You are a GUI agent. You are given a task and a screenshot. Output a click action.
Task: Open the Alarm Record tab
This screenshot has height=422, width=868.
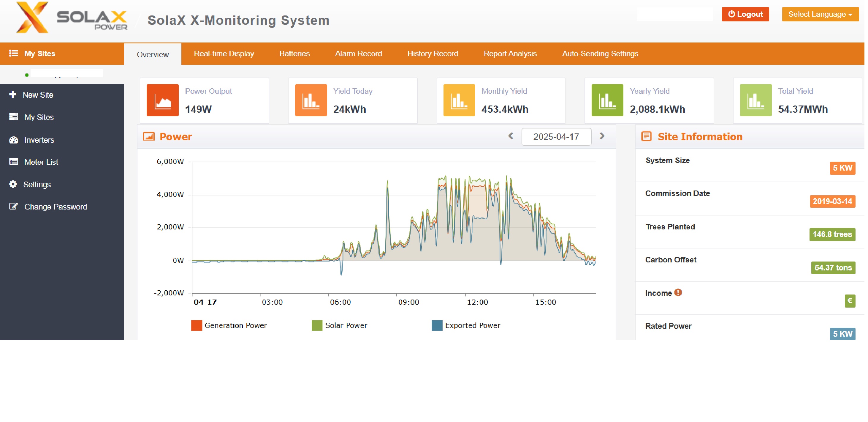coord(358,53)
